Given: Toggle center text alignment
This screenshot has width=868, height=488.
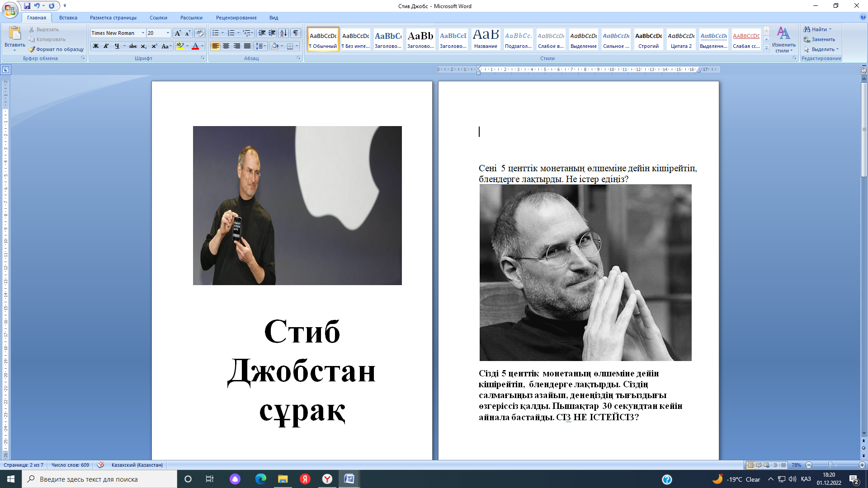Looking at the screenshot, I should coord(226,46).
